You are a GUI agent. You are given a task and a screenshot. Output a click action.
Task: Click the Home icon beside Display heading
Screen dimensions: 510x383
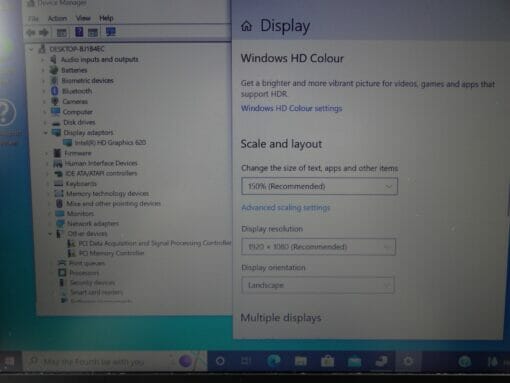(x=247, y=26)
